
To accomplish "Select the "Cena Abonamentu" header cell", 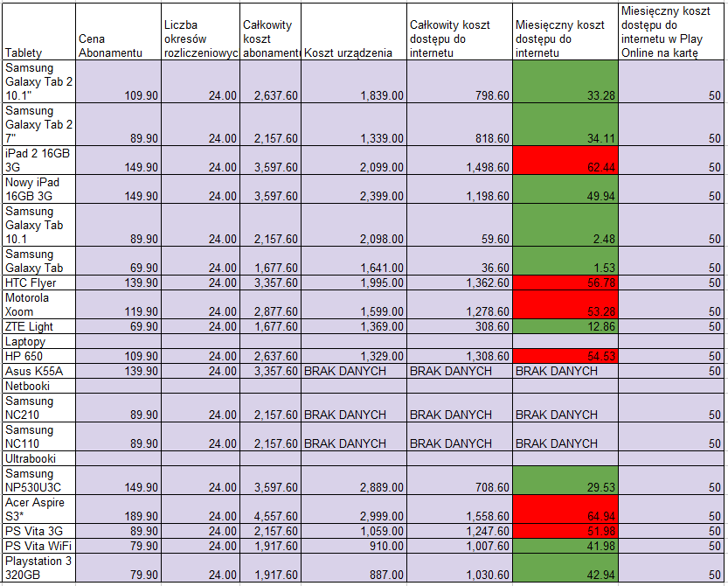I will pyautogui.click(x=118, y=31).
